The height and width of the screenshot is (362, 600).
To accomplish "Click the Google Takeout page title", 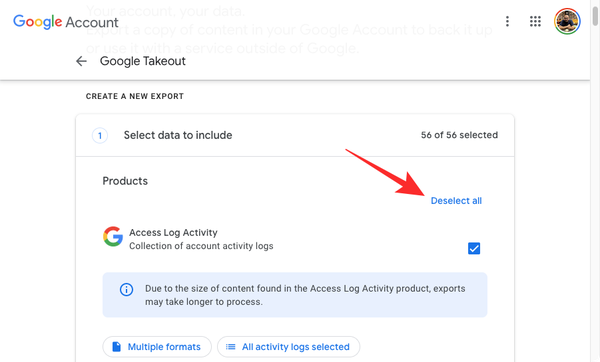I will [x=143, y=61].
